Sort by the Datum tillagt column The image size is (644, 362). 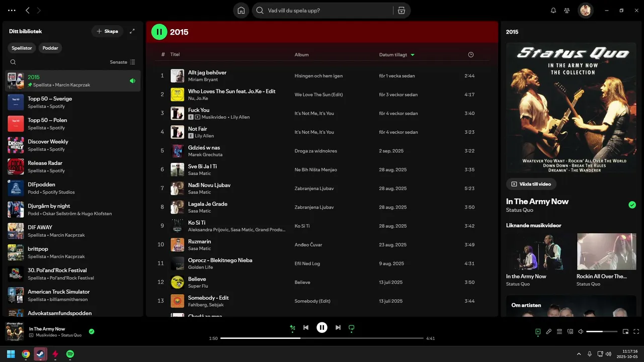(x=397, y=55)
